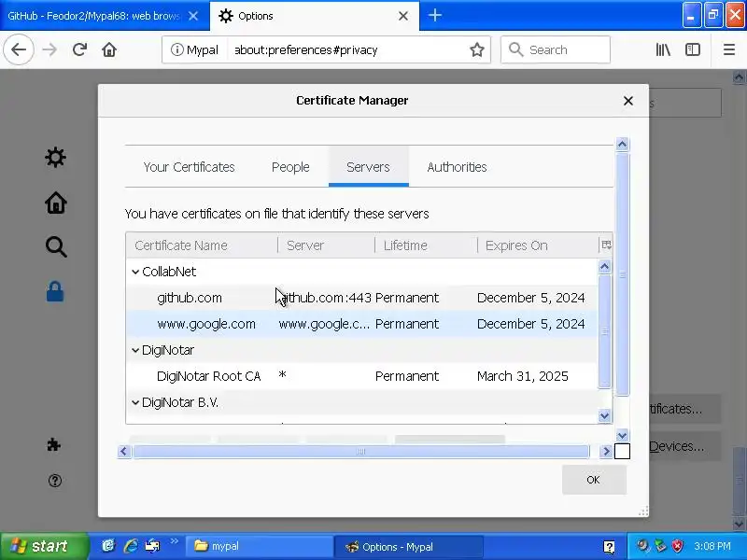The width and height of the screenshot is (747, 560).
Task: Click the dialog horizontal scrollbar left arrow
Action: click(124, 451)
